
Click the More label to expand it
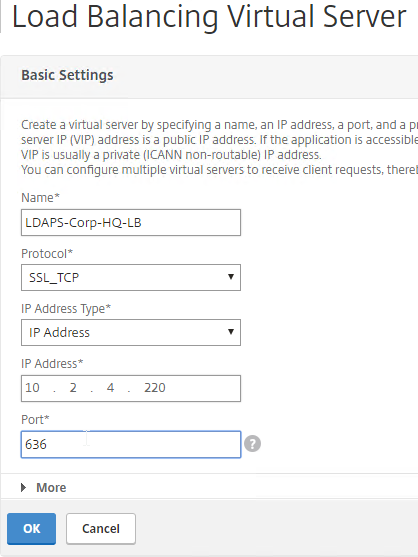tap(51, 487)
